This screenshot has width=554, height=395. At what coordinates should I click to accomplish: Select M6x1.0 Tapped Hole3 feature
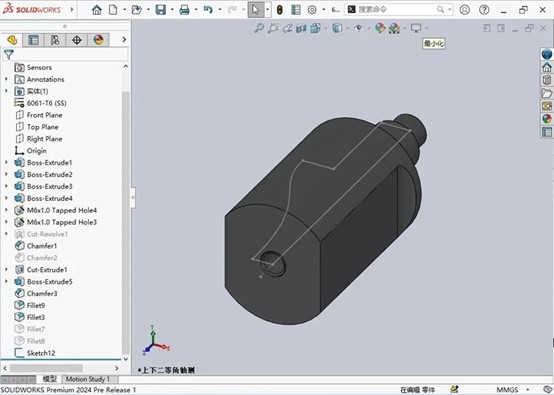pyautogui.click(x=61, y=222)
